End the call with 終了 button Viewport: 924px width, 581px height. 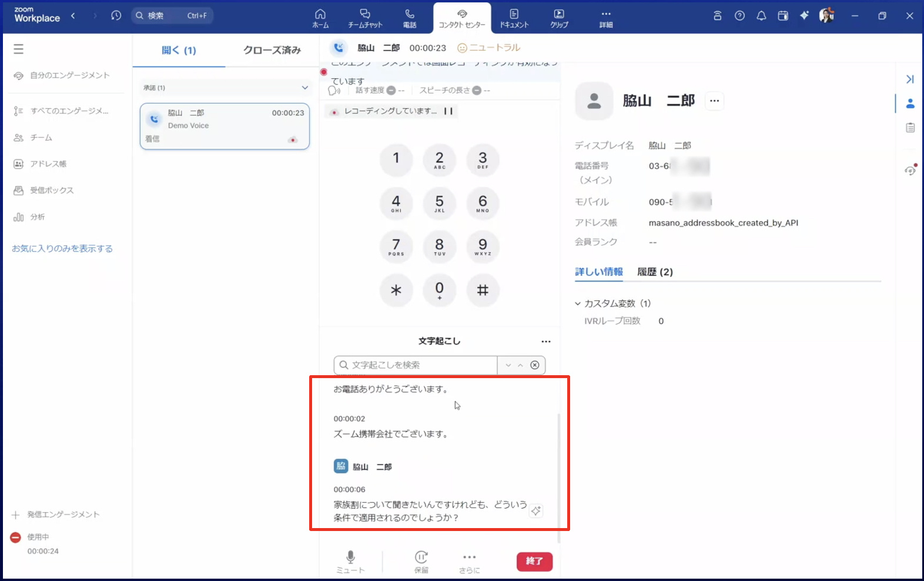pyautogui.click(x=534, y=562)
